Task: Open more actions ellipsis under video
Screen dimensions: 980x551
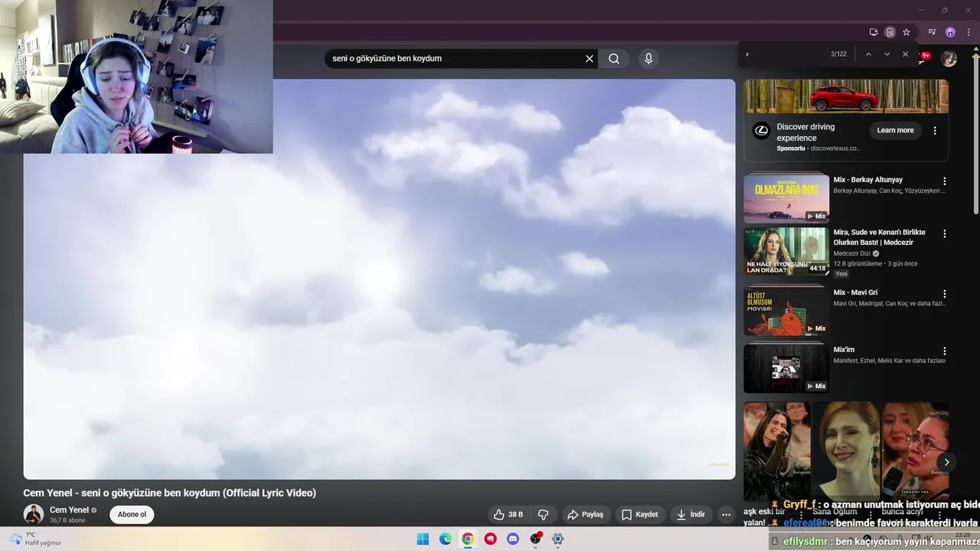Action: point(726,514)
